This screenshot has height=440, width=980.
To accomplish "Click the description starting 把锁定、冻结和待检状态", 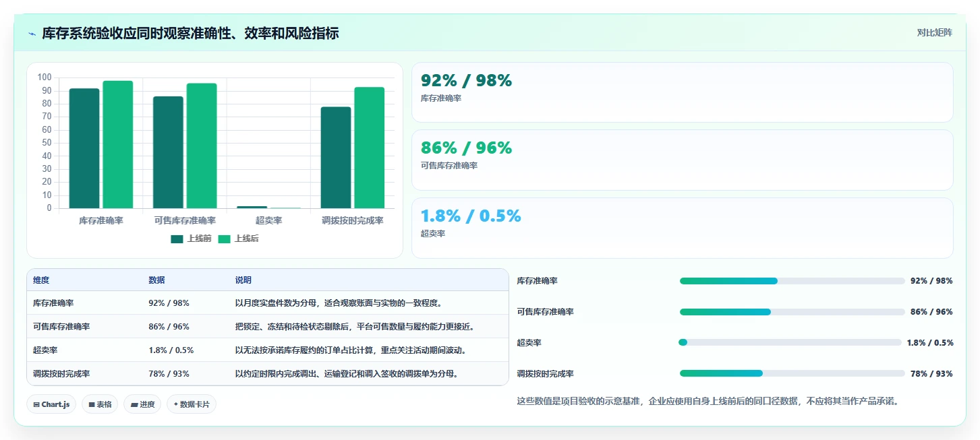I will click(355, 327).
